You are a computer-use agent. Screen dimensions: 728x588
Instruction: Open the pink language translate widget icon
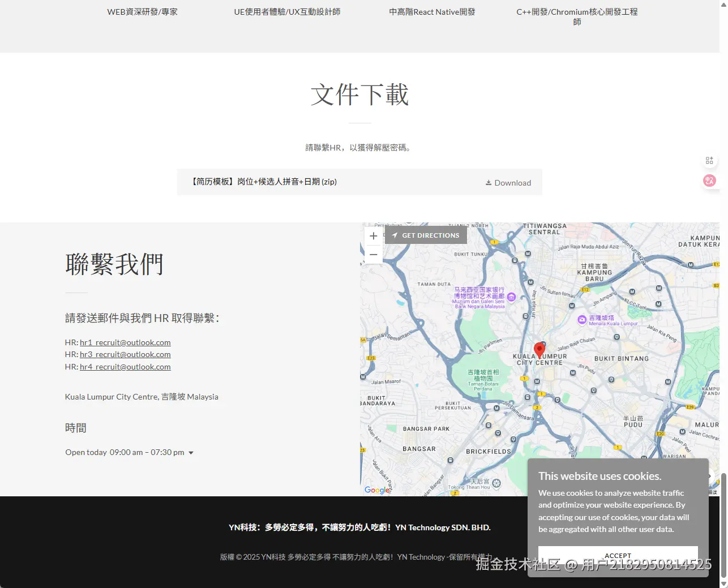tap(709, 181)
